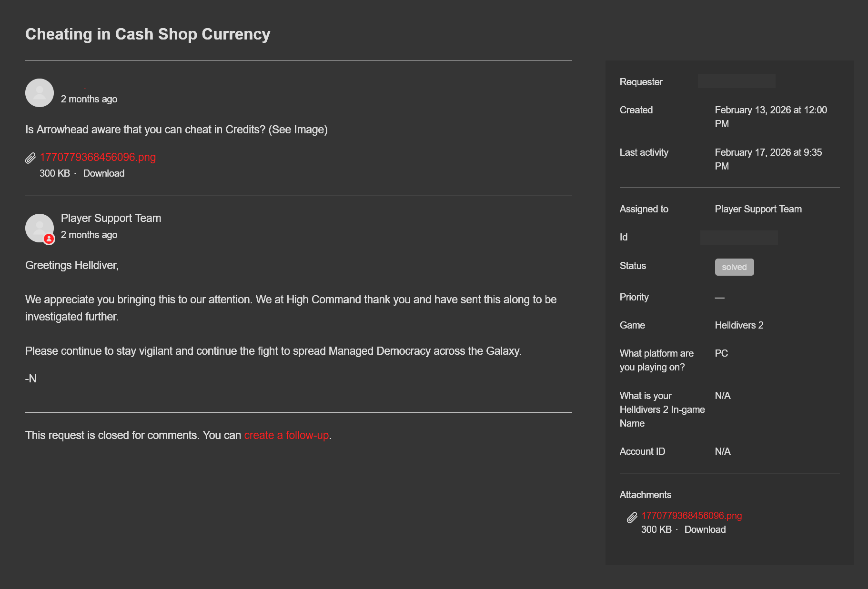Click the redacted Id value field
This screenshot has height=589, width=868.
point(739,238)
